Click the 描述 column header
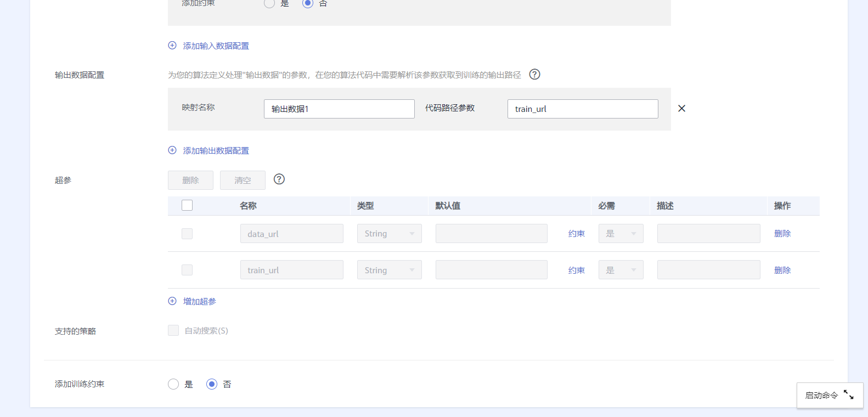868x417 pixels. pyautogui.click(x=665, y=206)
